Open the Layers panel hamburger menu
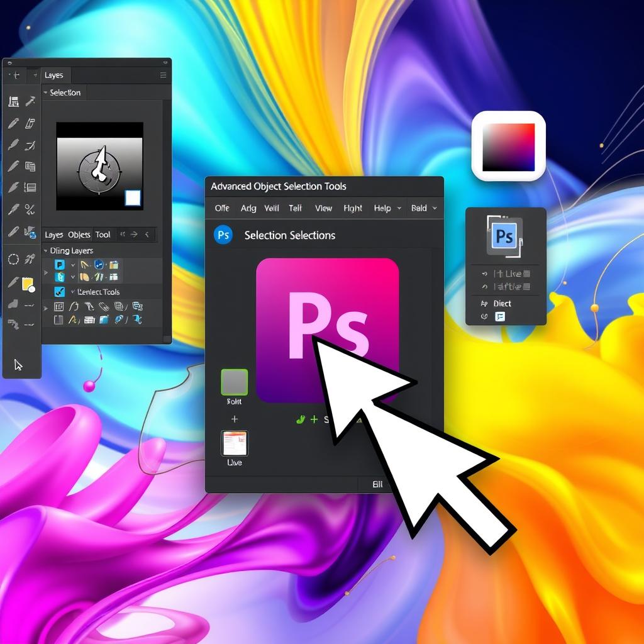This screenshot has height=644, width=644. pyautogui.click(x=163, y=75)
